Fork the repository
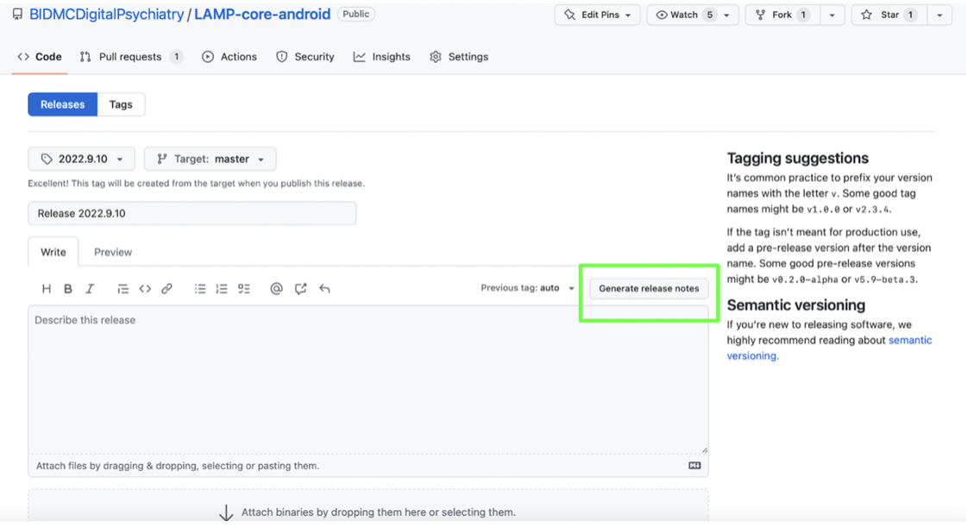980x528 pixels. pos(782,15)
